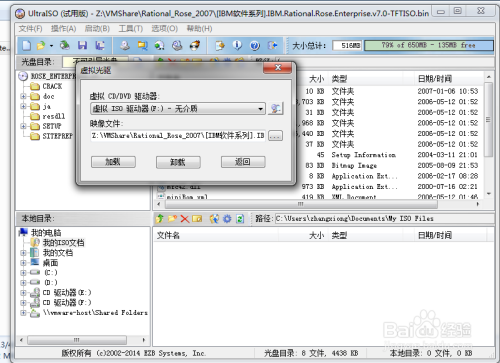500x363 pixels.
Task: Expand the (C:) drive node
Action: (23, 273)
